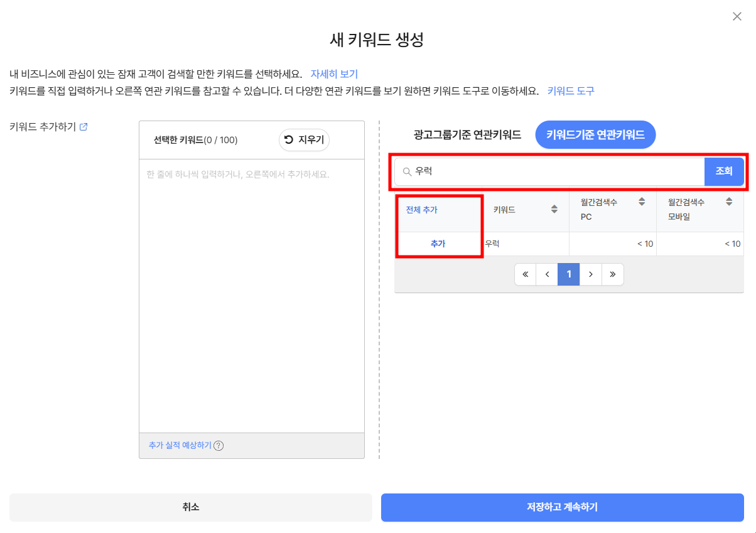
Task: Focus the selected keywords text area
Action: 251,296
